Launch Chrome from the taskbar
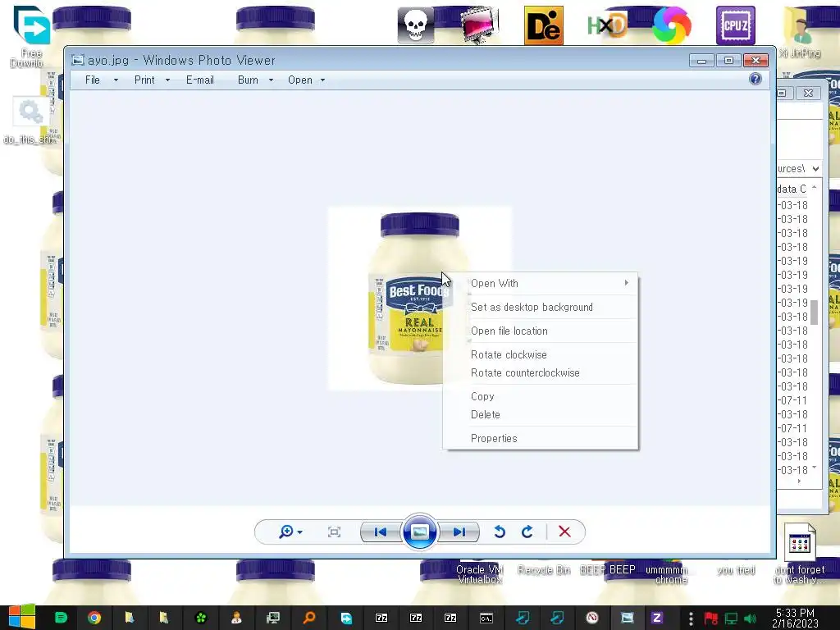The height and width of the screenshot is (630, 840). pyautogui.click(x=94, y=618)
